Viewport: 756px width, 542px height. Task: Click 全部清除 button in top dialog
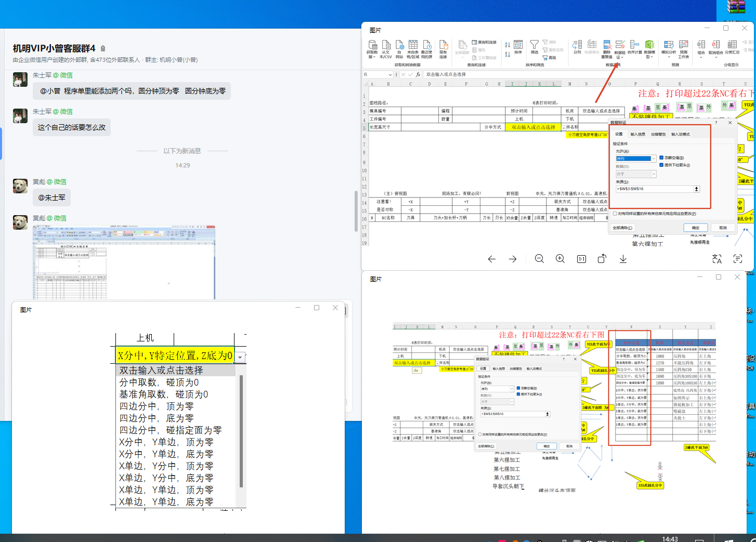622,228
